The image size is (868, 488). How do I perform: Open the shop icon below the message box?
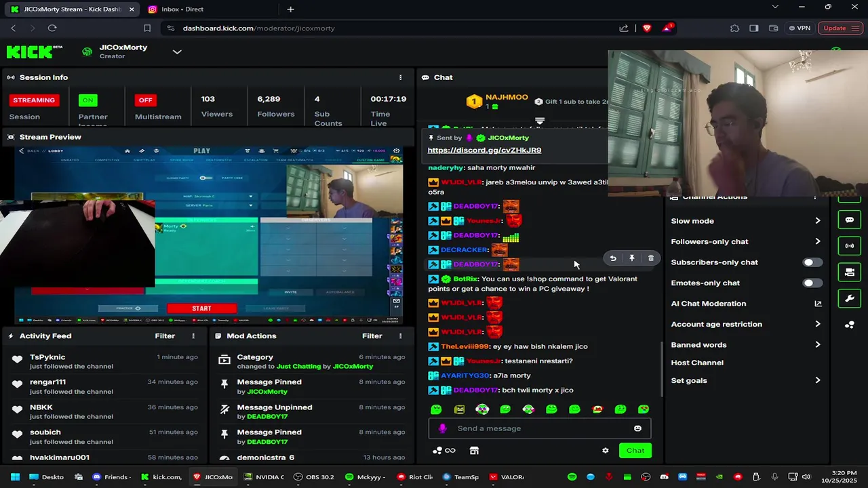[x=474, y=451]
